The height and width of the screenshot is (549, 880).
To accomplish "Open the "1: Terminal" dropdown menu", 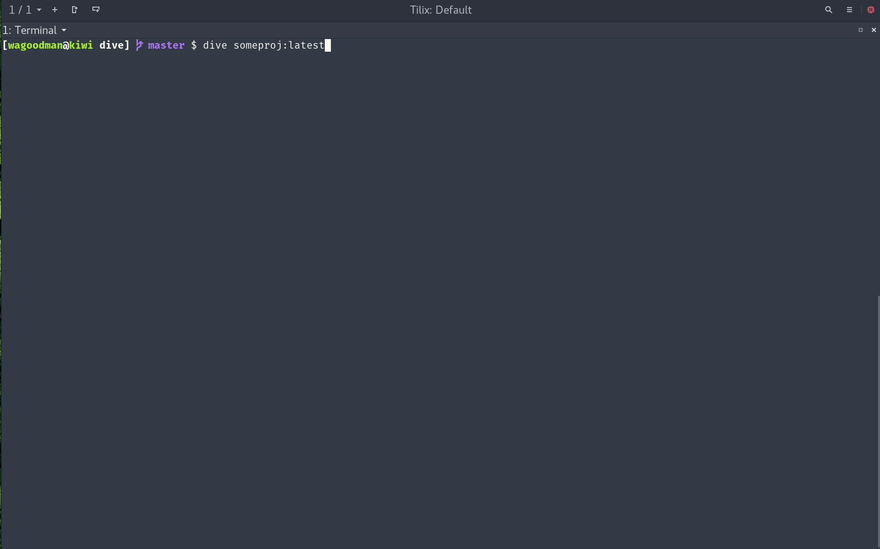I will [34, 30].
